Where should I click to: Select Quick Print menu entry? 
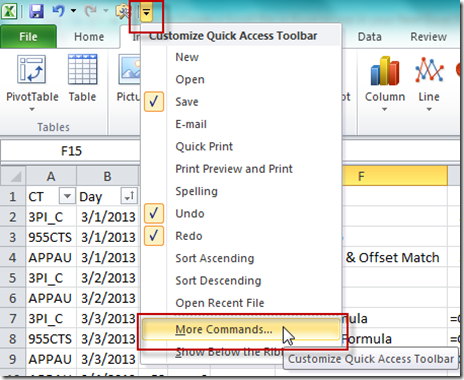[x=204, y=146]
